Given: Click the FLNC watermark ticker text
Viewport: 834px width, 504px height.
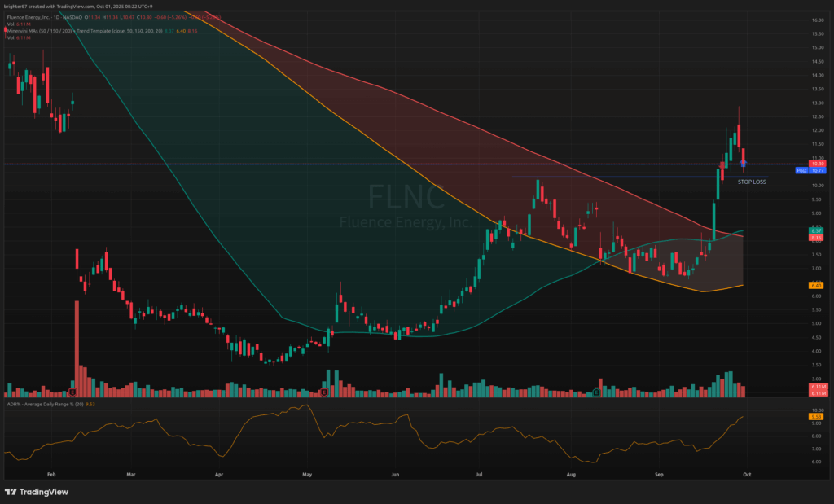Looking at the screenshot, I should 406,196.
